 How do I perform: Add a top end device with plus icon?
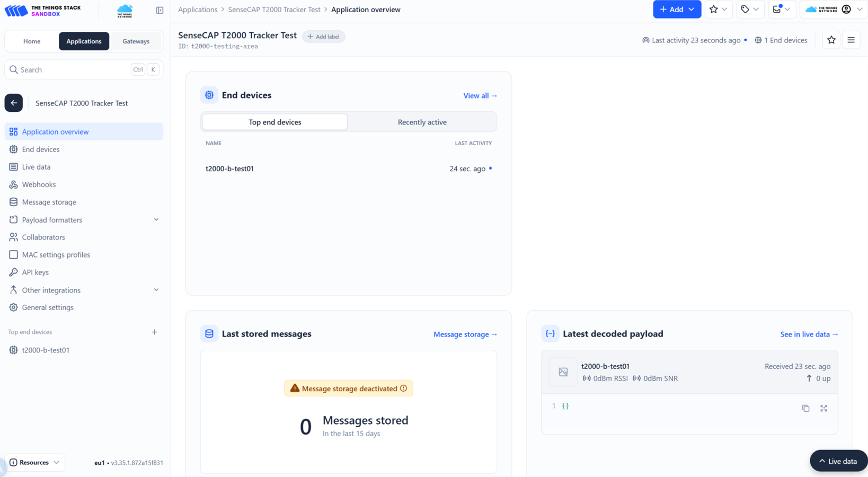click(154, 332)
